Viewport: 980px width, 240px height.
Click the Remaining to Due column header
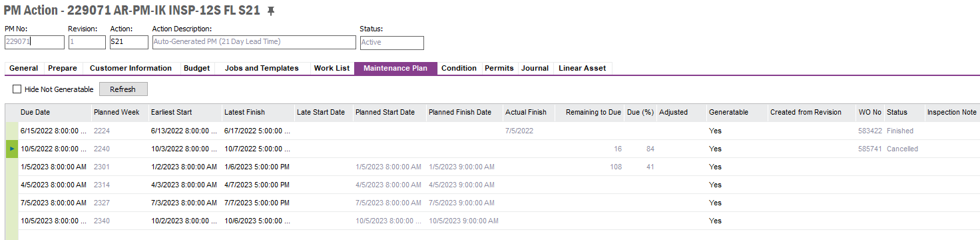click(591, 112)
